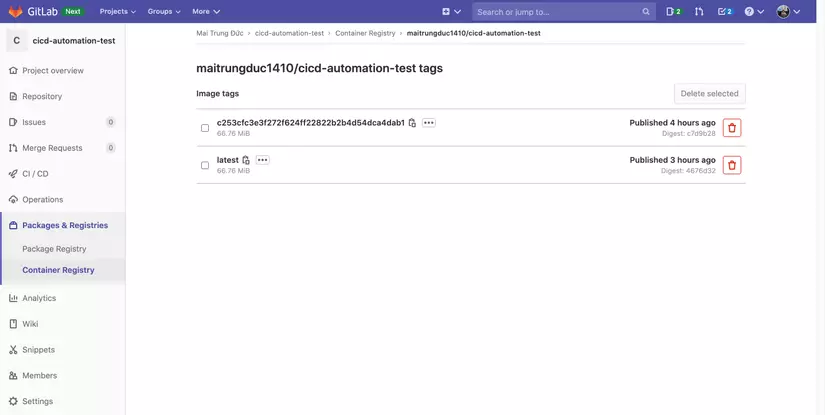This screenshot has width=825, height=415.
Task: Open the Members section
Action: [x=39, y=376]
